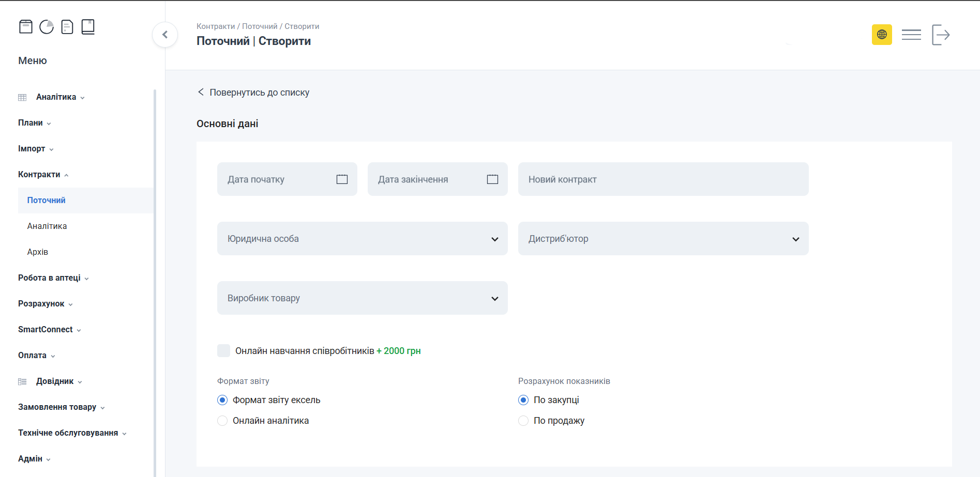Open the bookmark book icon in sidebar

pos(88,27)
